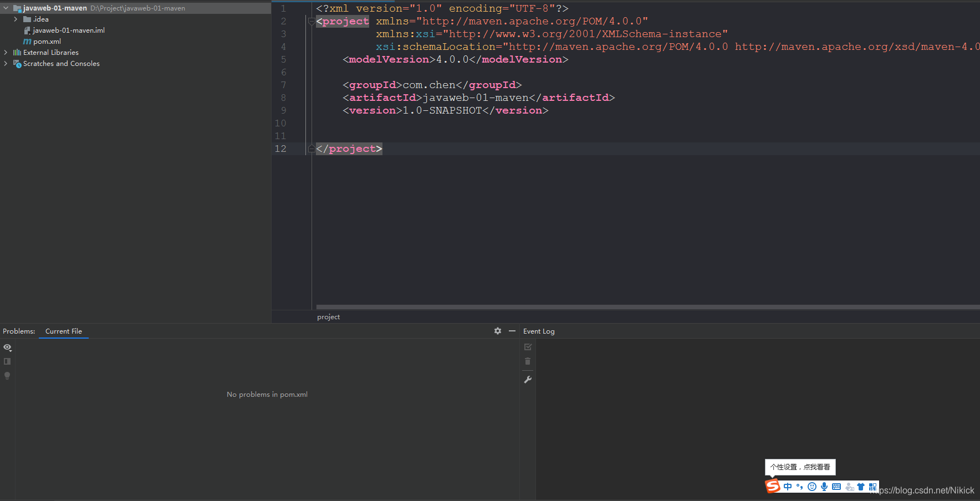
Task: Click project breadcrumb below editor
Action: coord(328,317)
